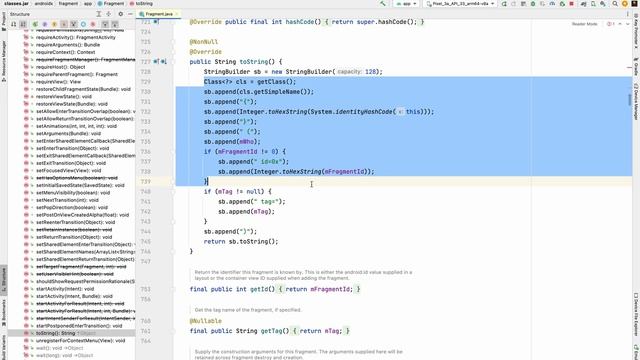640x360 pixels.
Task: Close the Fragment.java tab
Action: (177, 14)
